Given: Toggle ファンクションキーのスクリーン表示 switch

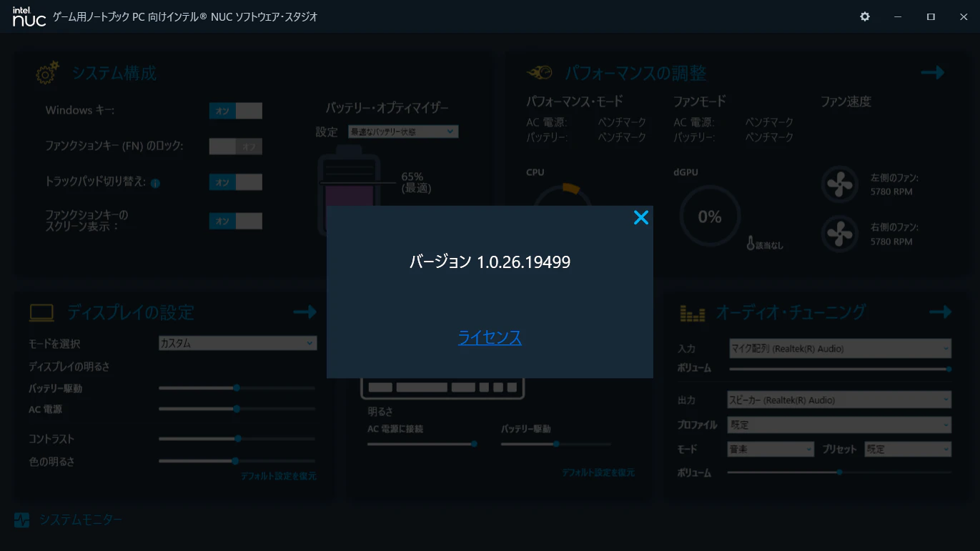Looking at the screenshot, I should [x=236, y=221].
